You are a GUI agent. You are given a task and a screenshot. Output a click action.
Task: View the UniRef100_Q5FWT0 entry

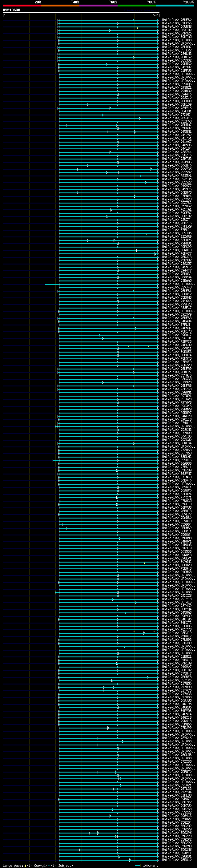(177, 772)
